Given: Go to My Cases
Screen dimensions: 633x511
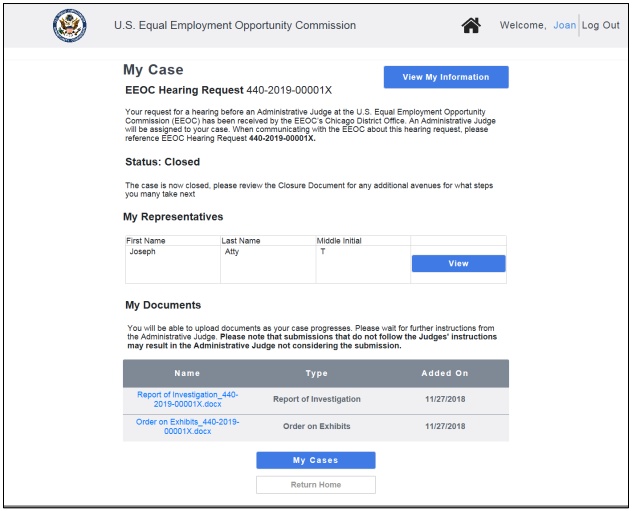Looking at the screenshot, I should click(x=316, y=460).
